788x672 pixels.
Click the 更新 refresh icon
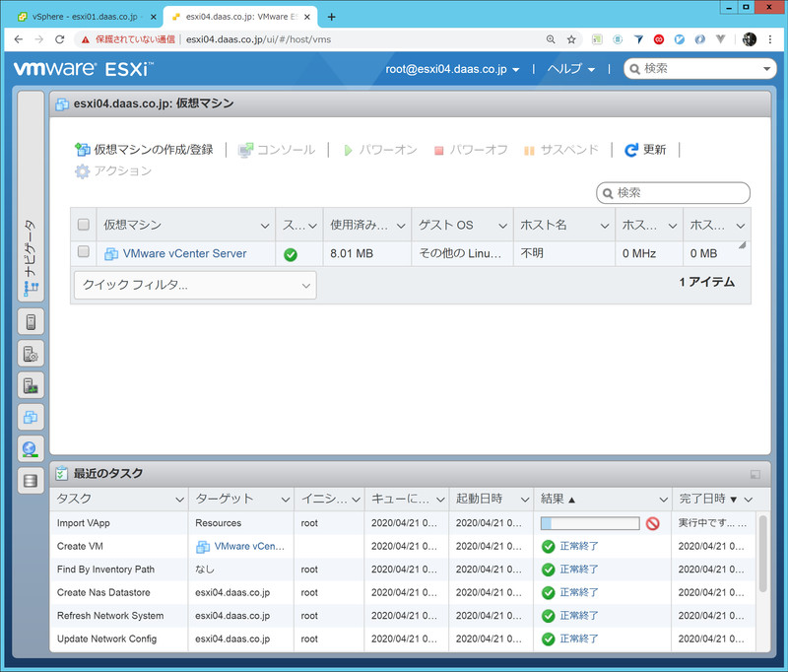[x=632, y=150]
